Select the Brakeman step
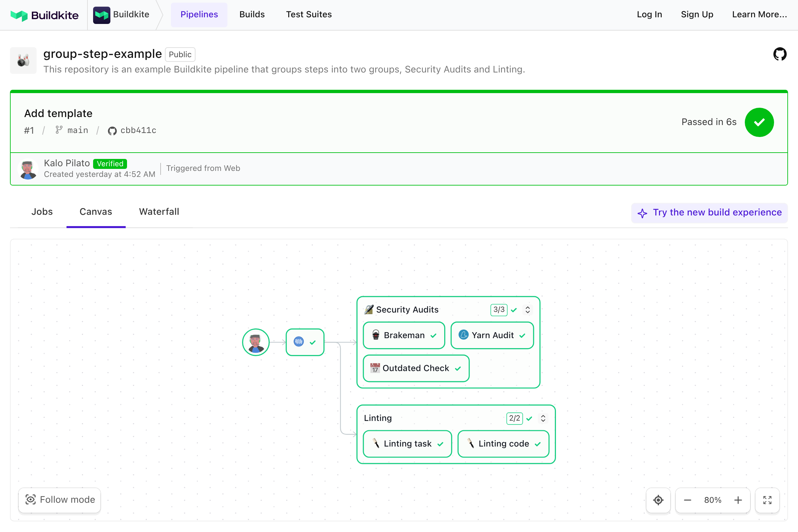 coord(404,335)
